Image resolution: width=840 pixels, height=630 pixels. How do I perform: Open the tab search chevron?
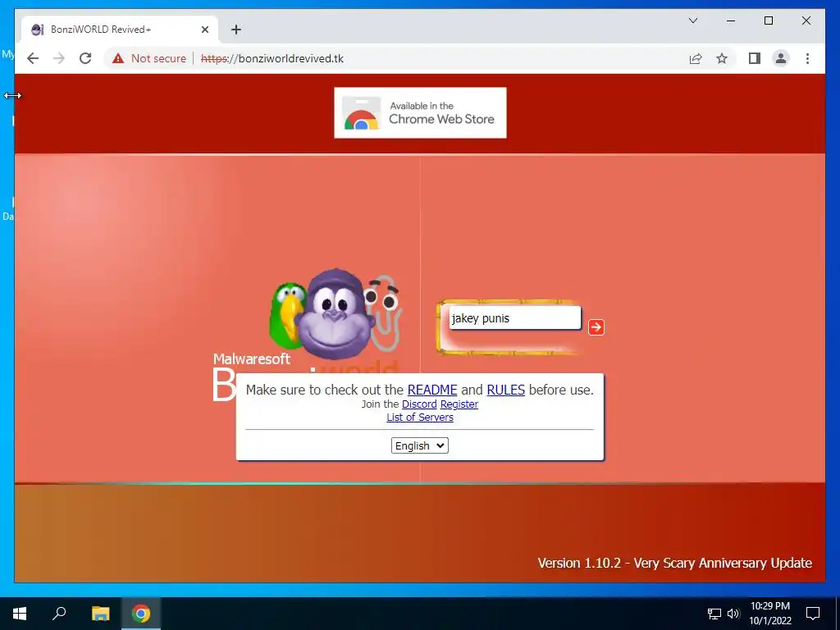pos(692,21)
